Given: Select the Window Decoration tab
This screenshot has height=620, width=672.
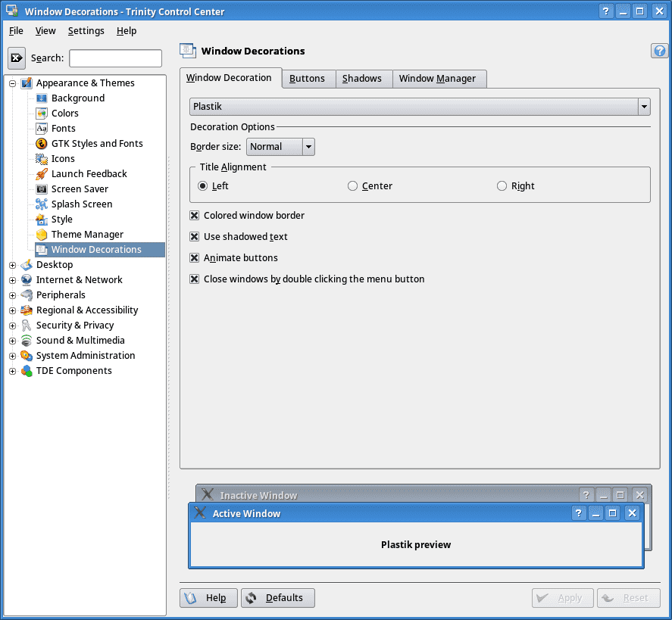Looking at the screenshot, I should [x=229, y=78].
